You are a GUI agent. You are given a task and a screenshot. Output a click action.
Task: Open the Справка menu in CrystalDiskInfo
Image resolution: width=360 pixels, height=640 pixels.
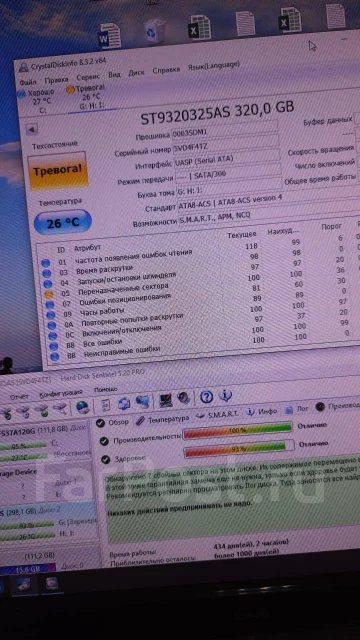tap(166, 70)
